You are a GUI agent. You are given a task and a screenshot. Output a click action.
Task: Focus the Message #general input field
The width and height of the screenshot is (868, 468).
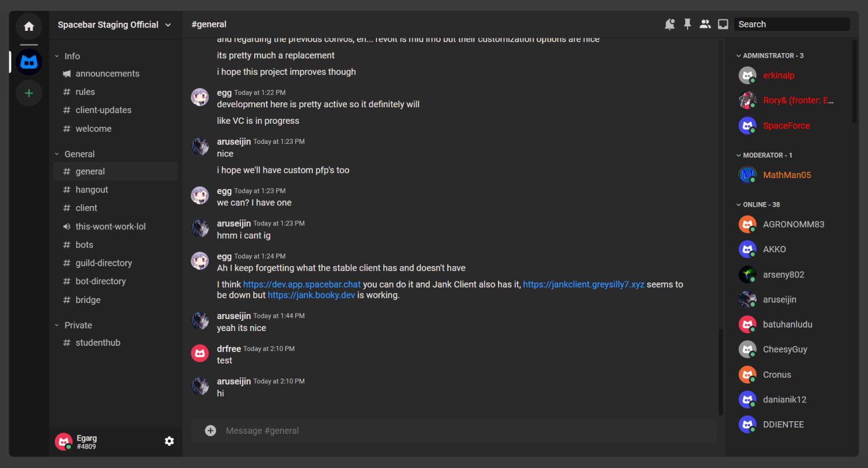(x=454, y=431)
